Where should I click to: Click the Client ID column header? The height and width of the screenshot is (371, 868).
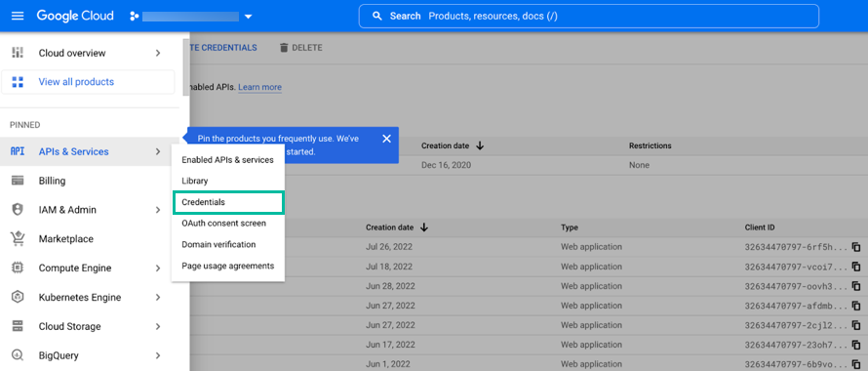(x=760, y=227)
